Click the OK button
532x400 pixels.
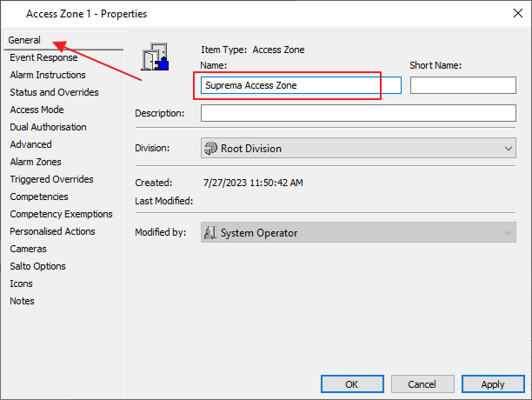point(352,383)
